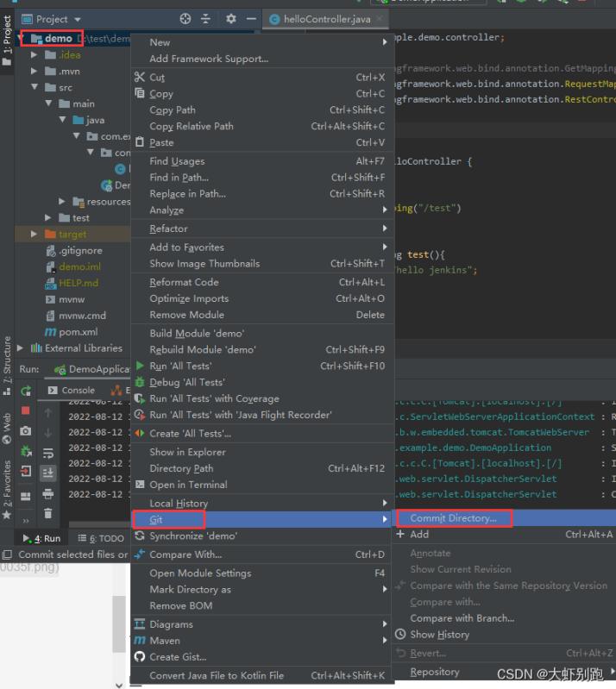
Task: Toggle soft-wrap icon in console toolbar
Action: (48, 453)
